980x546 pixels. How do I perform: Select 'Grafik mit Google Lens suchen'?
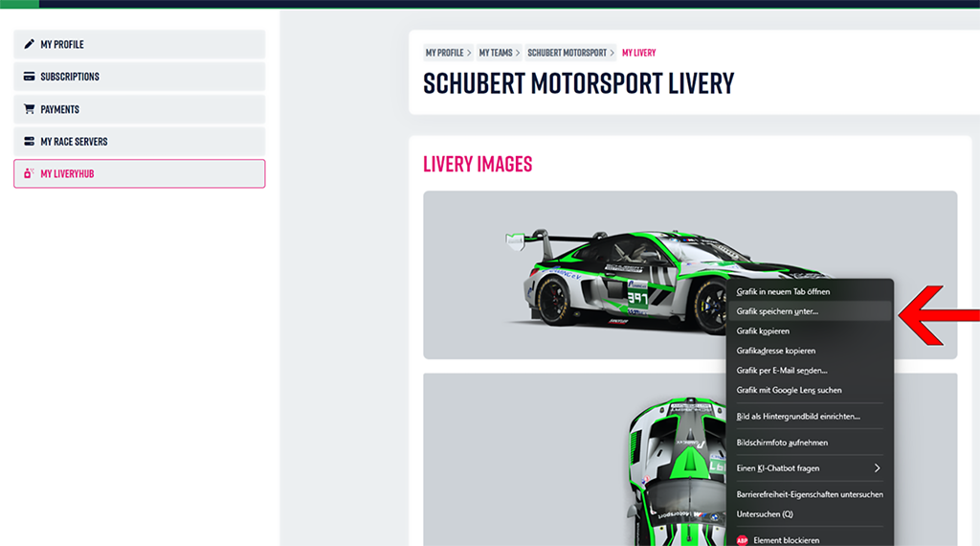click(789, 390)
